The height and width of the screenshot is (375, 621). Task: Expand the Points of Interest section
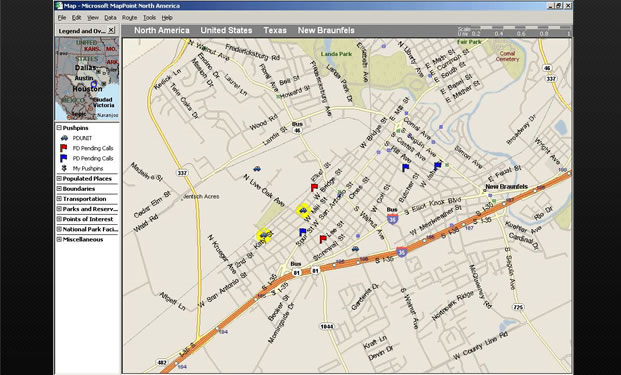coord(59,219)
